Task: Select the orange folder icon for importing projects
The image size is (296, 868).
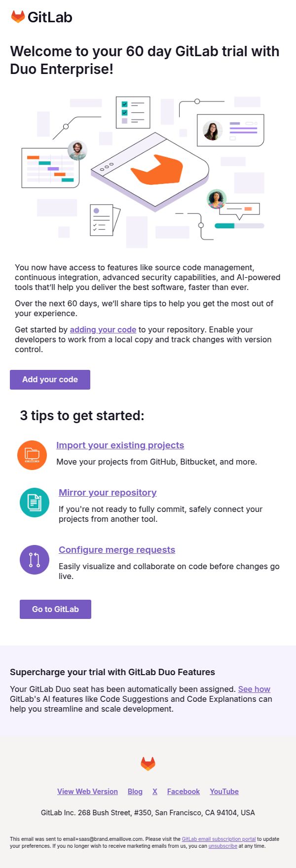Action: click(x=32, y=454)
